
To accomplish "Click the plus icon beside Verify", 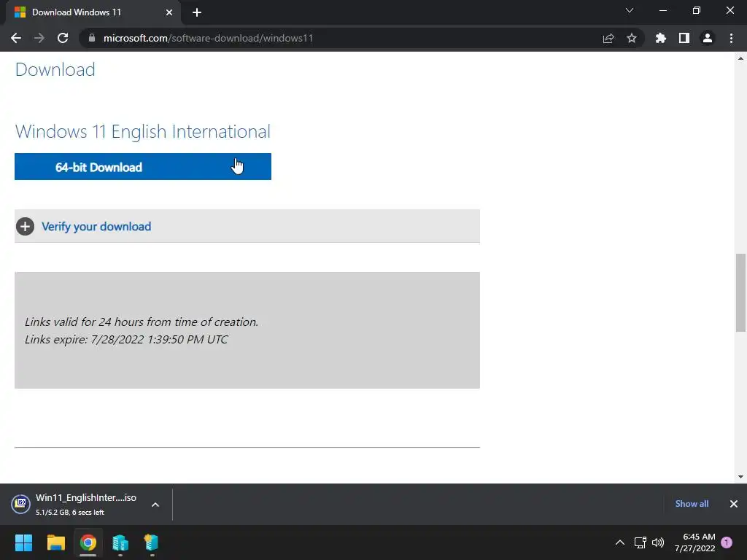I will point(26,226).
